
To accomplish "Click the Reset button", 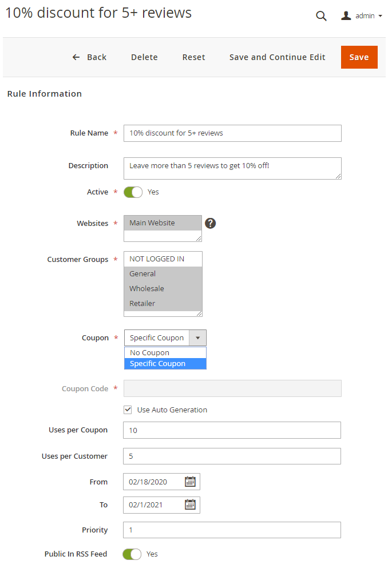I will tap(193, 57).
